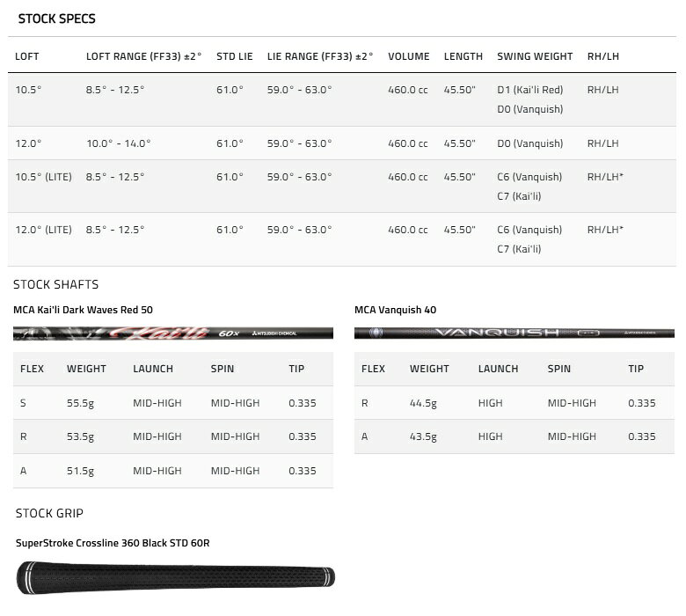Select the Kai'li A flex row weight 51.5g

[81, 471]
